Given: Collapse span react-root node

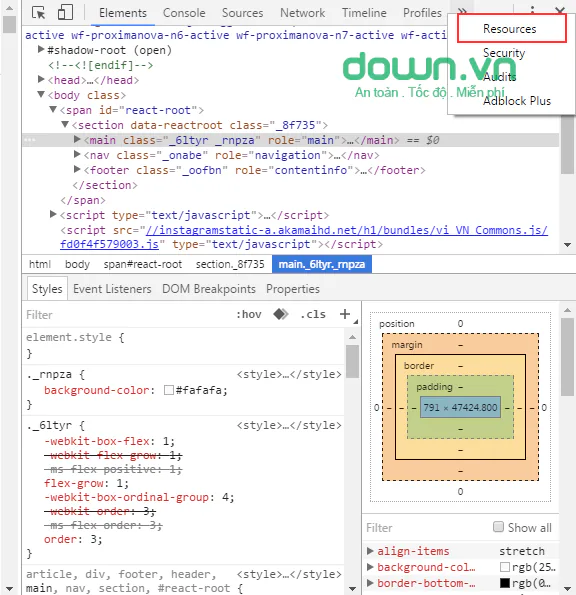Looking at the screenshot, I should click(53, 110).
